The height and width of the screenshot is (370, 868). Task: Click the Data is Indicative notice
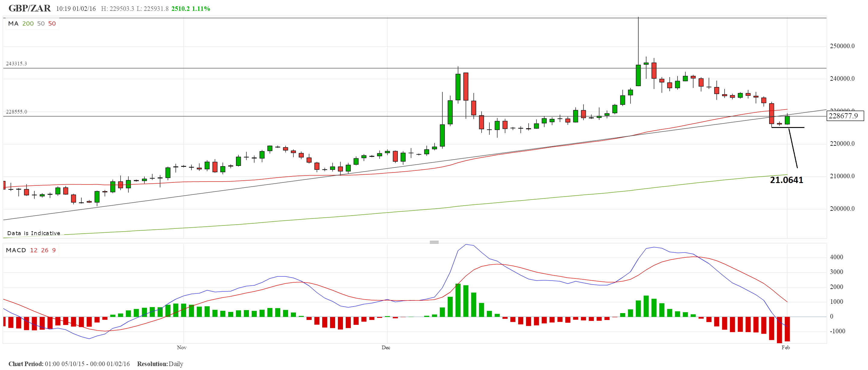tap(34, 233)
